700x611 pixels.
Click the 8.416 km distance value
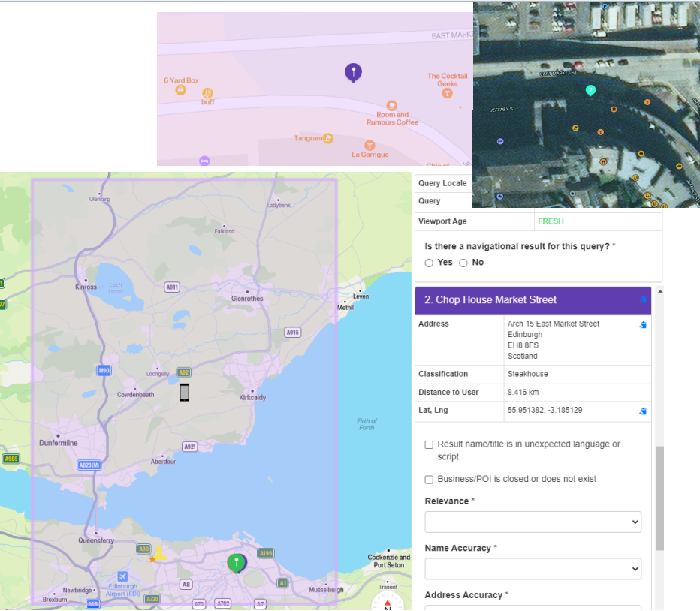[523, 393]
